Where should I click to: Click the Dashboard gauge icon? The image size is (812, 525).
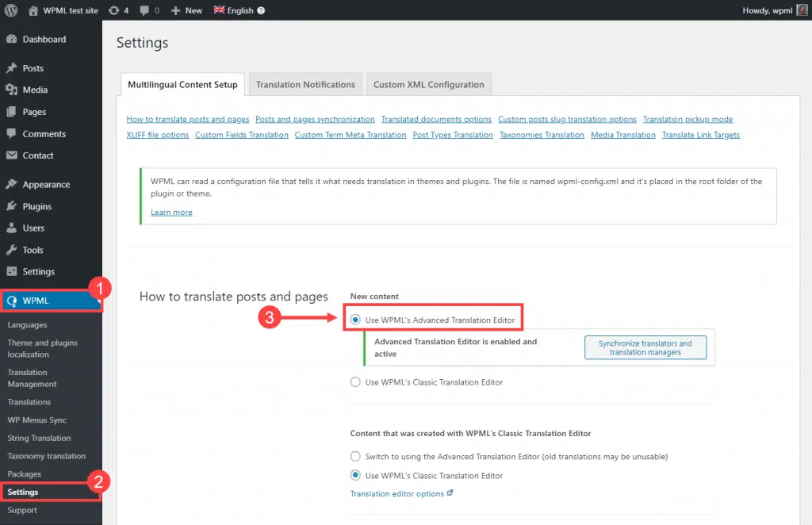11,40
